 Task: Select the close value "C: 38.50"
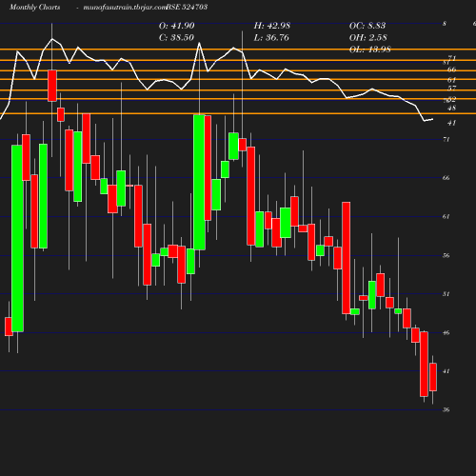click(x=176, y=38)
